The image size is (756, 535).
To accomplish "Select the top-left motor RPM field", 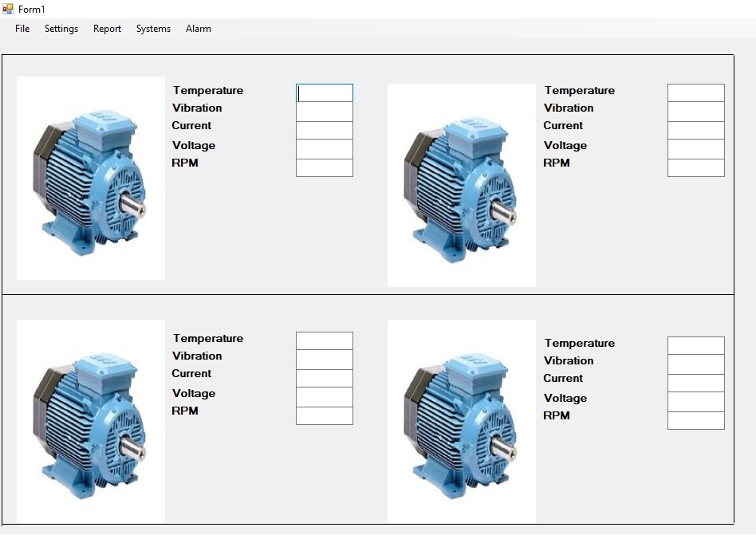I will tap(325, 167).
